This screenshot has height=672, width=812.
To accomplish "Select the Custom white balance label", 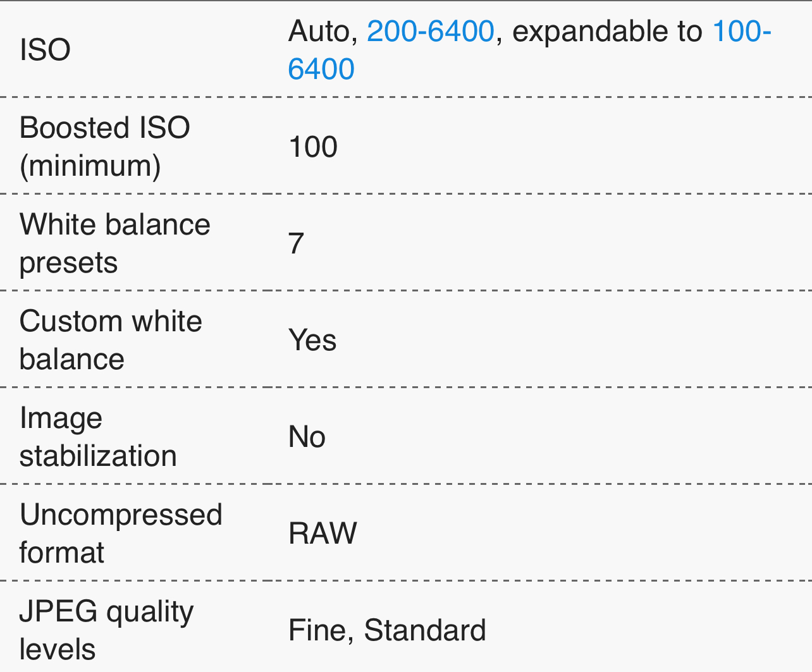I will point(111,340).
